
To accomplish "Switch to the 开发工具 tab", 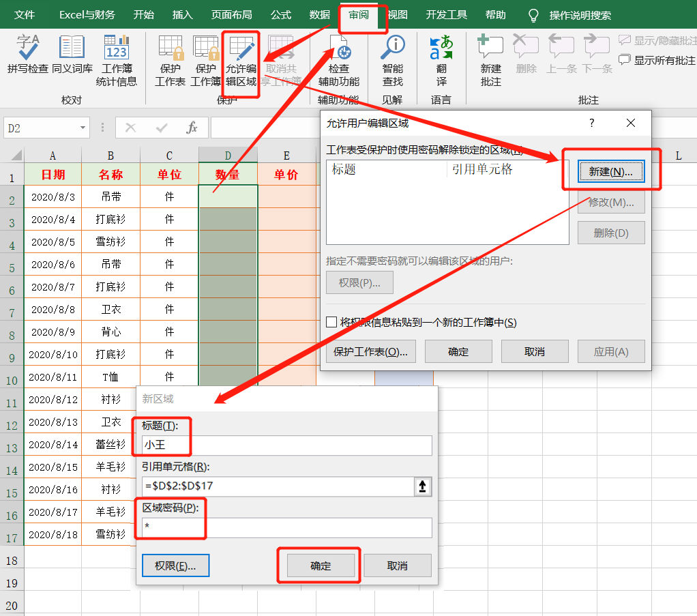I will [447, 15].
